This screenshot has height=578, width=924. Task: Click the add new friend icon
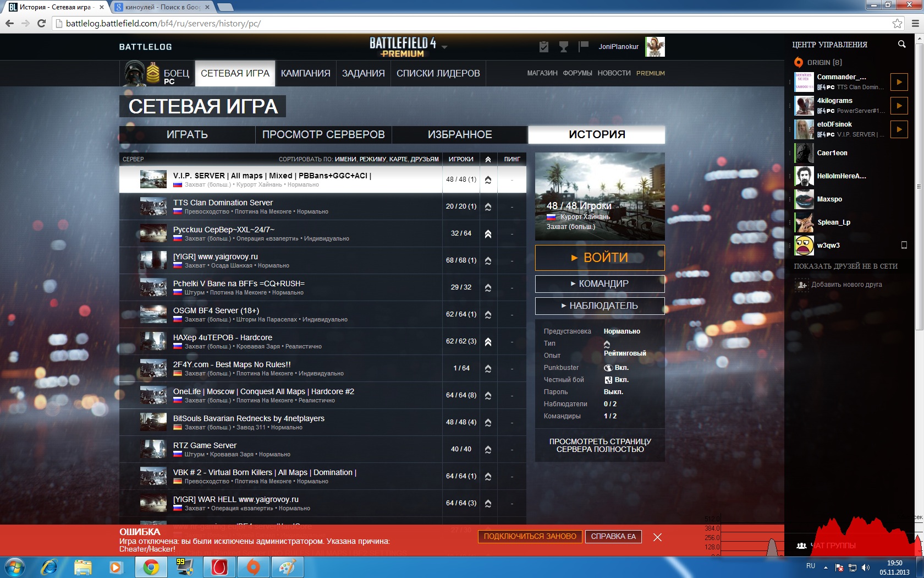(x=802, y=285)
